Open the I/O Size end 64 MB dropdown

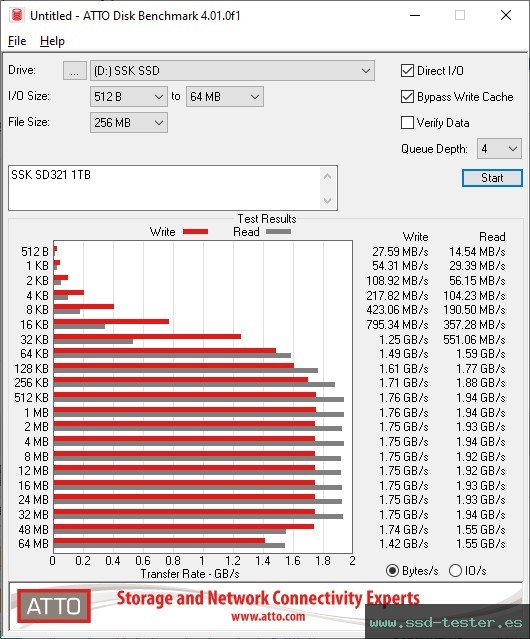[x=225, y=97]
